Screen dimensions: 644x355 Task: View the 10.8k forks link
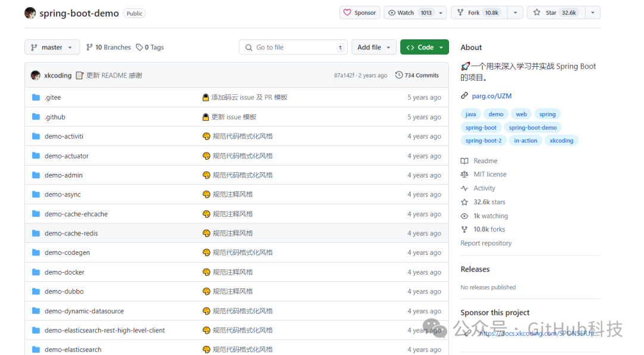[x=489, y=229]
